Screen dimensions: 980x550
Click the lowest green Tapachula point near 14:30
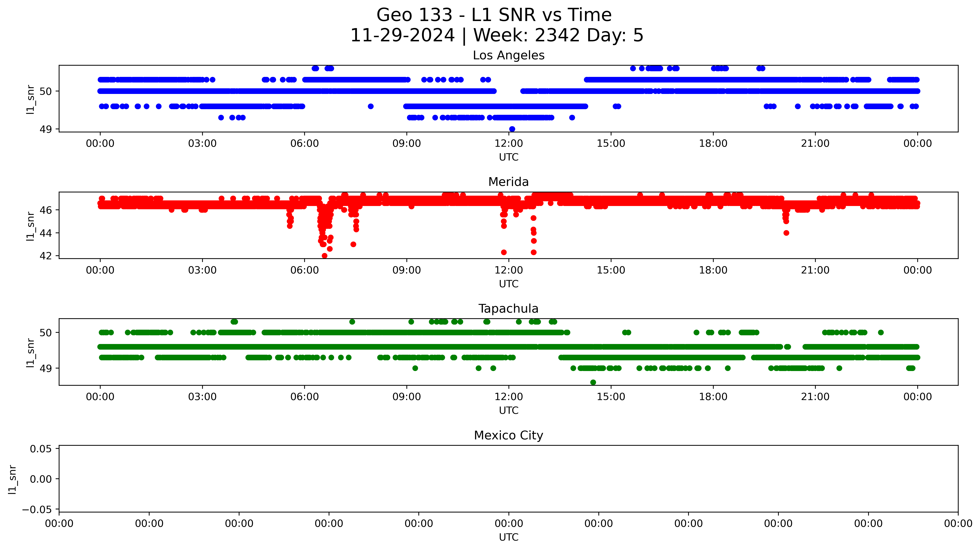(x=593, y=382)
